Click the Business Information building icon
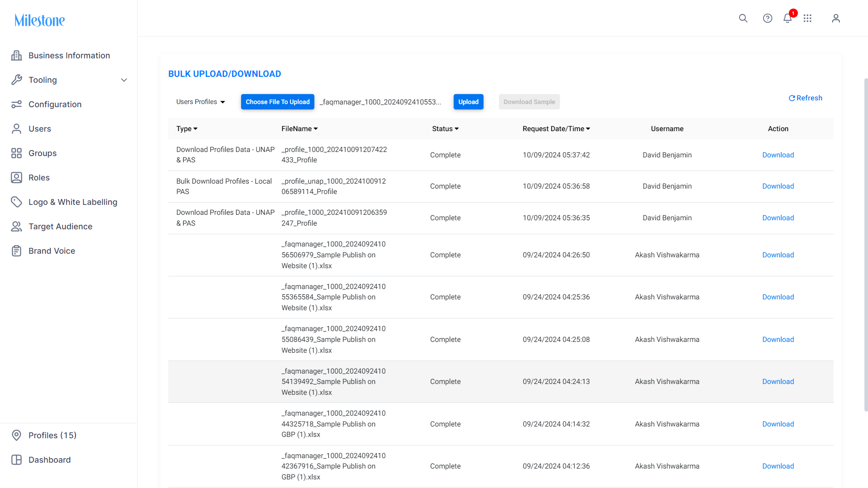The image size is (868, 488). [17, 56]
